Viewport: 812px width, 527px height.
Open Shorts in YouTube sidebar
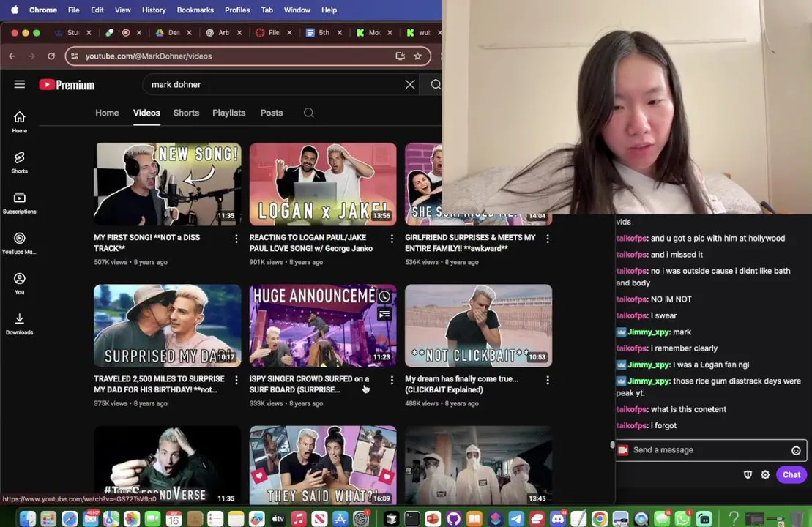tap(20, 162)
